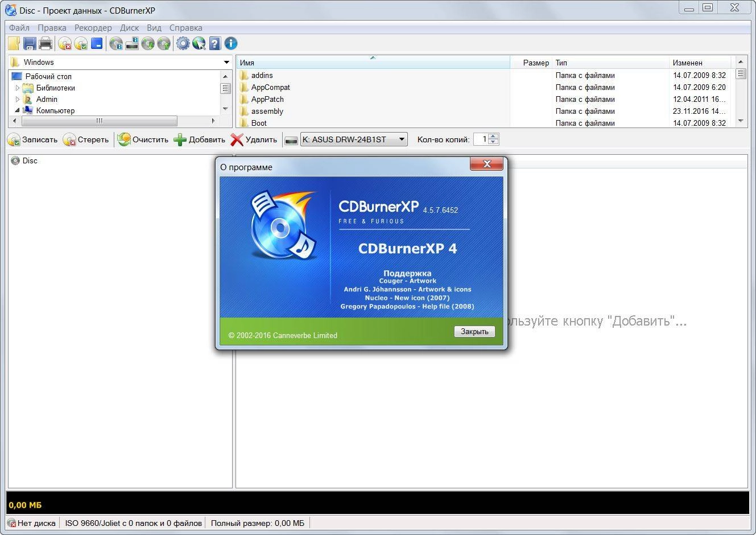The image size is (756, 535).
Task: Click the disc icon with green checkmark
Action: [x=81, y=43]
